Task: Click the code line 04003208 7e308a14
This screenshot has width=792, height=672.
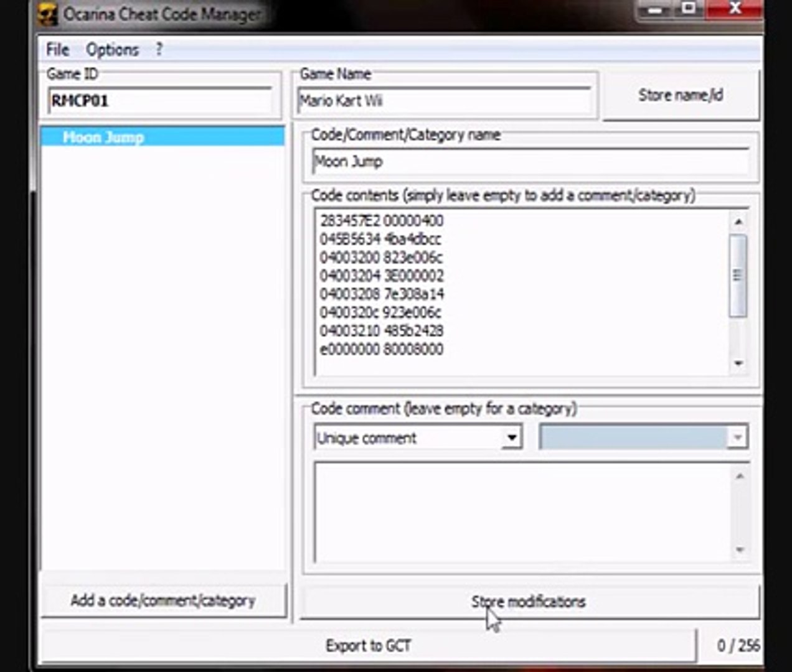Action: click(382, 294)
